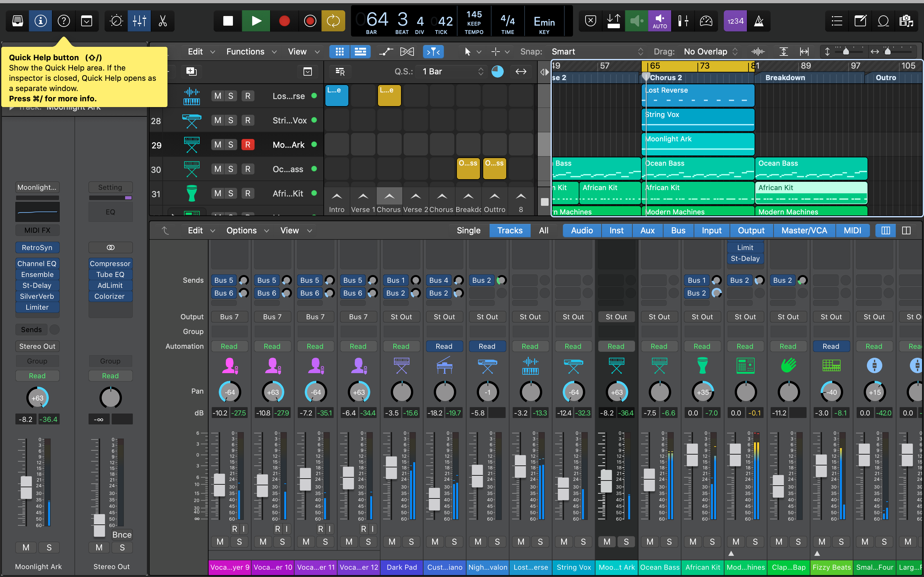Open the Library button in the toolbar
The image size is (924, 577).
coord(18,21)
